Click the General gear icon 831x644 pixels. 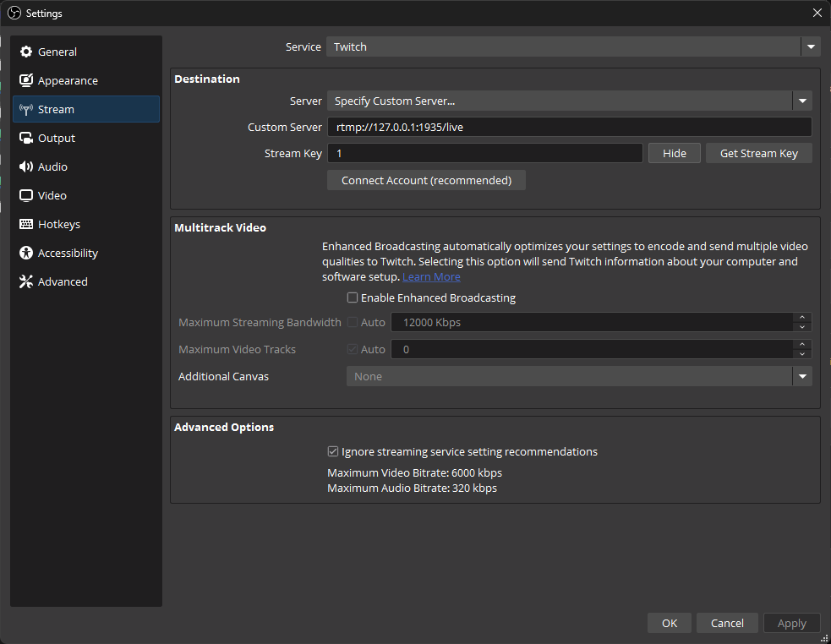[26, 52]
